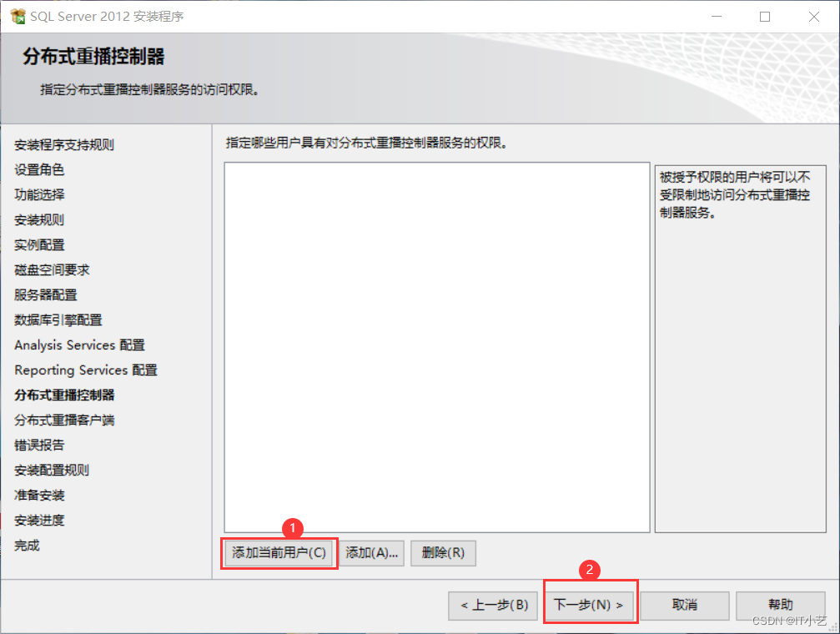
Task: Open 帮助 help button
Action: [x=781, y=606]
